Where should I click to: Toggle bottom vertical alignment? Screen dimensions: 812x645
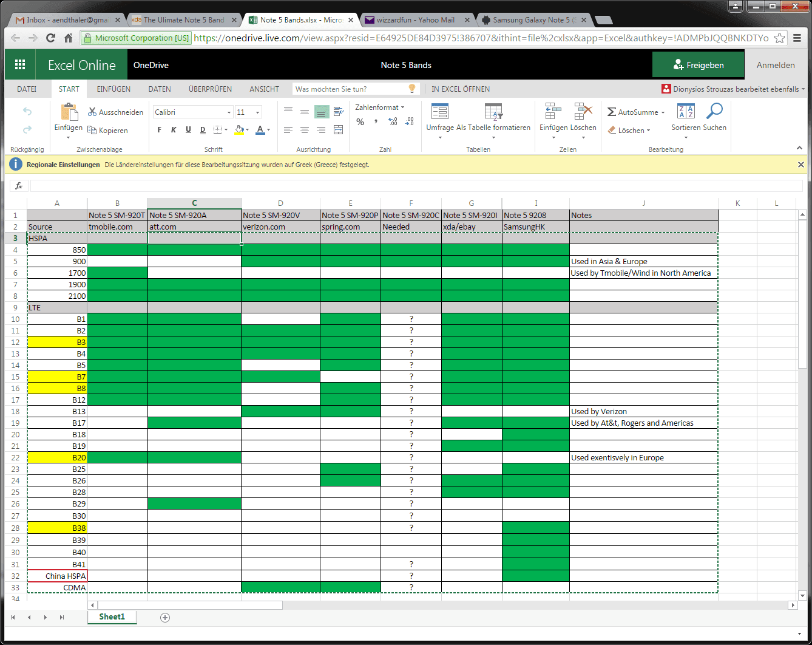tap(322, 111)
